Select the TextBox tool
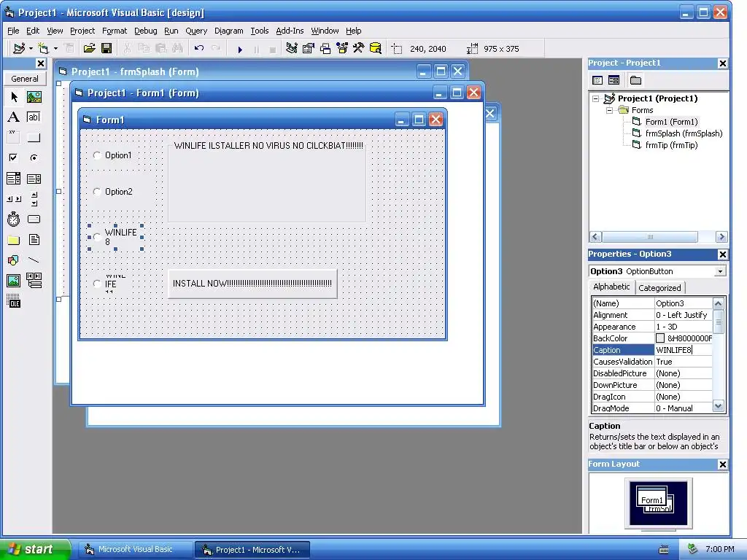Screen dimensions: 747x560 [x=34, y=117]
